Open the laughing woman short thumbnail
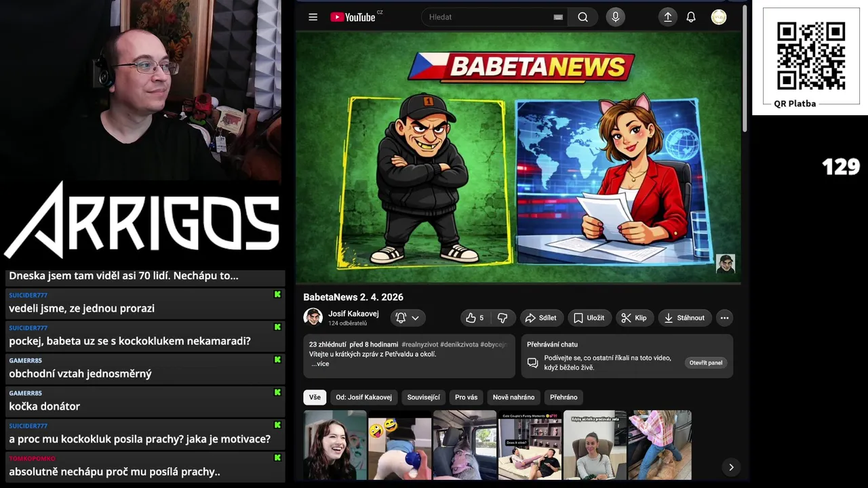Screen dimensions: 868x488 pyautogui.click(x=335, y=445)
